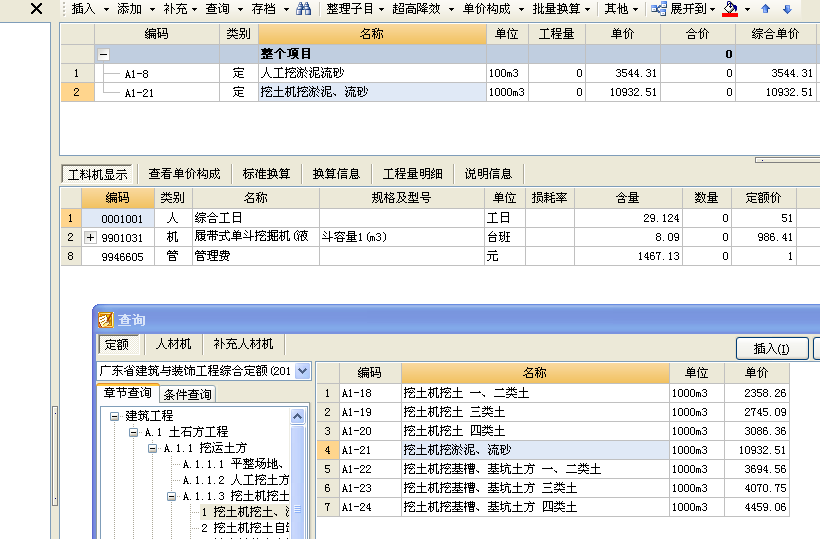This screenshot has width=820, height=539.
Task: Click the paint bucket fill color icon
Action: pos(730,9)
